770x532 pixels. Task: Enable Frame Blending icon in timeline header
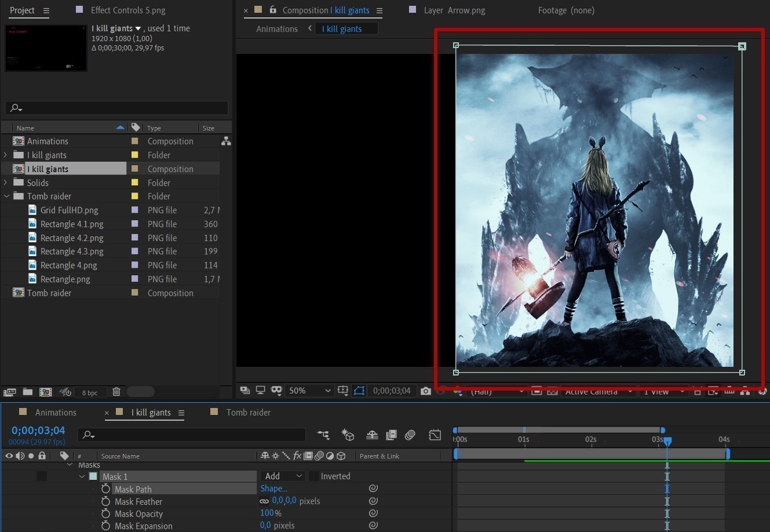point(391,435)
